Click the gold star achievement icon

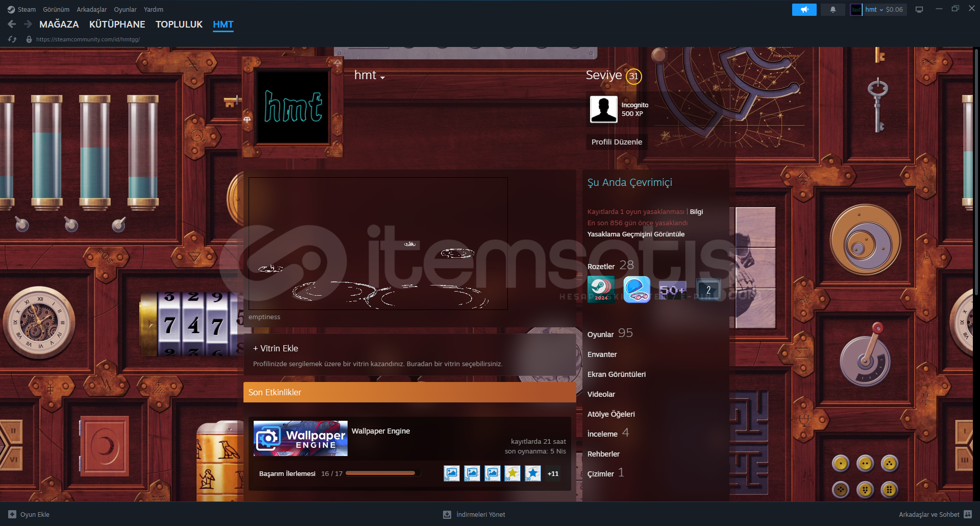pos(512,473)
